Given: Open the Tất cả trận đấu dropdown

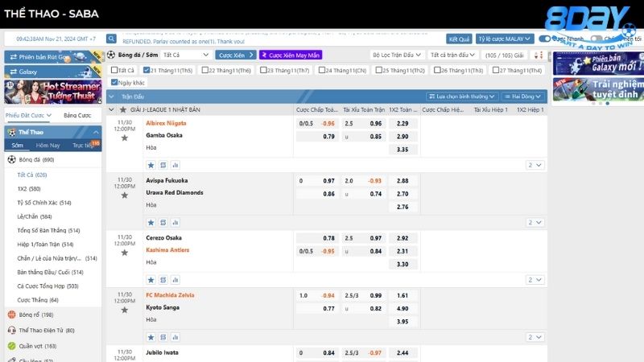Looking at the screenshot, I should 452,55.
